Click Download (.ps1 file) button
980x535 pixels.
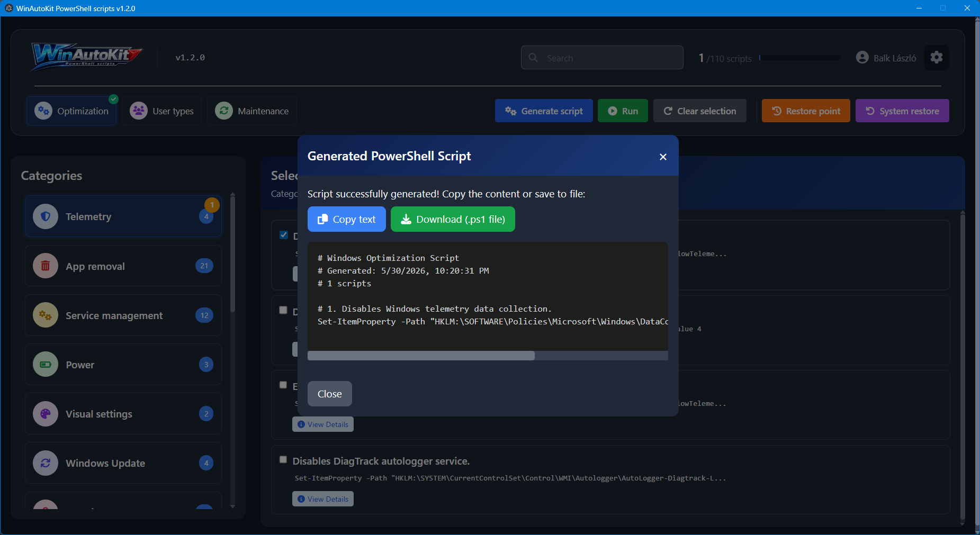[x=453, y=219]
